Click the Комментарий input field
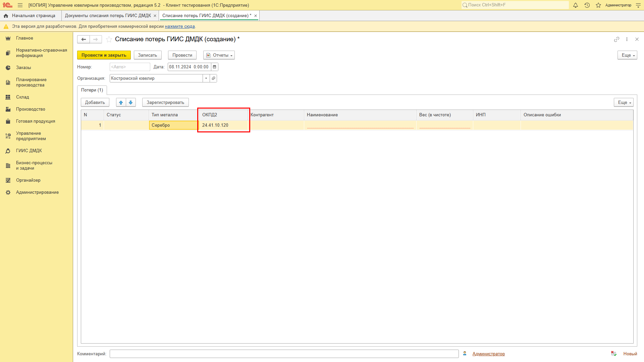 tap(284, 354)
